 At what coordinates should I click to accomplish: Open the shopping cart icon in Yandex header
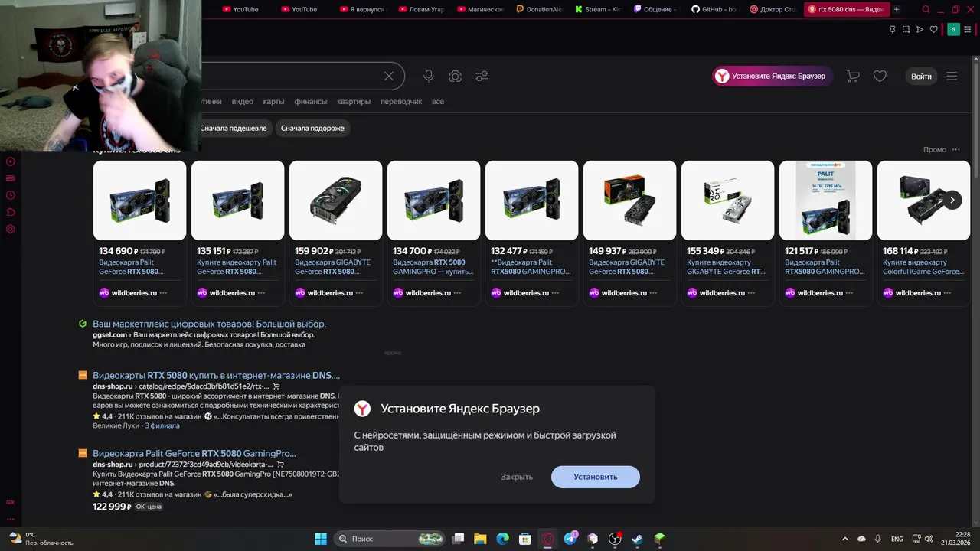853,76
